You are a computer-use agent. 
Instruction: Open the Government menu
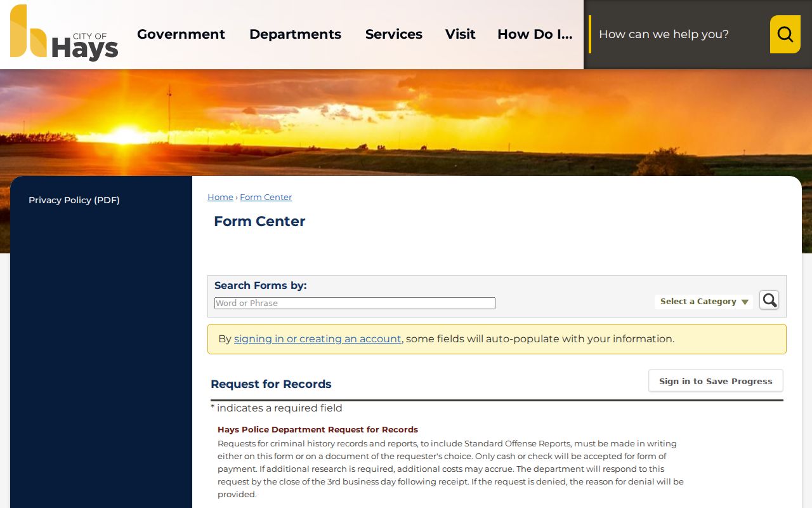tap(181, 34)
